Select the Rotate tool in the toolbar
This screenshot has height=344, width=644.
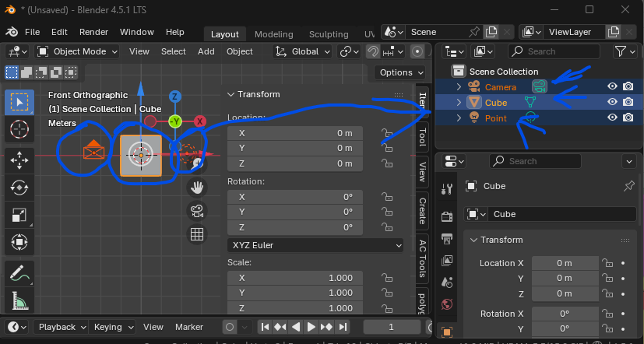pos(19,188)
